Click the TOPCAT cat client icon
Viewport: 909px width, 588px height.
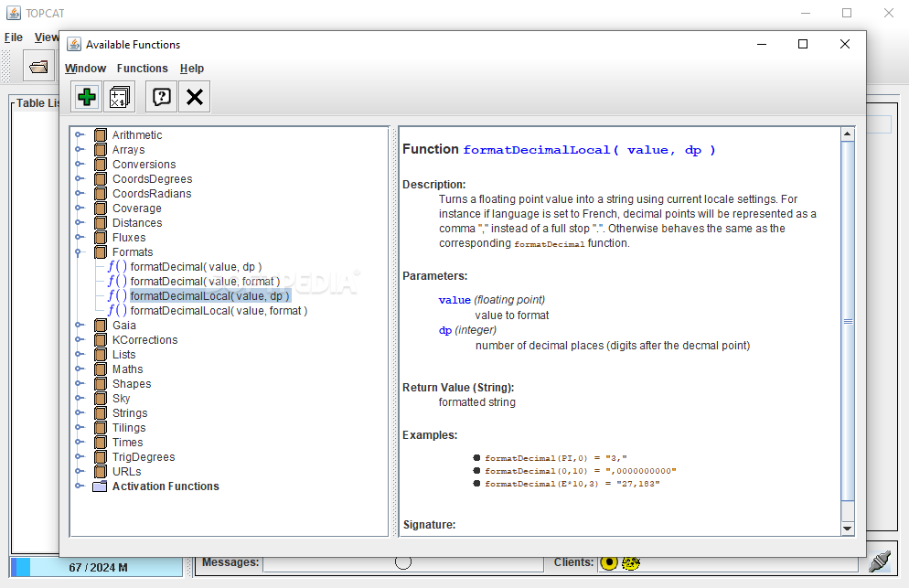tap(631, 562)
